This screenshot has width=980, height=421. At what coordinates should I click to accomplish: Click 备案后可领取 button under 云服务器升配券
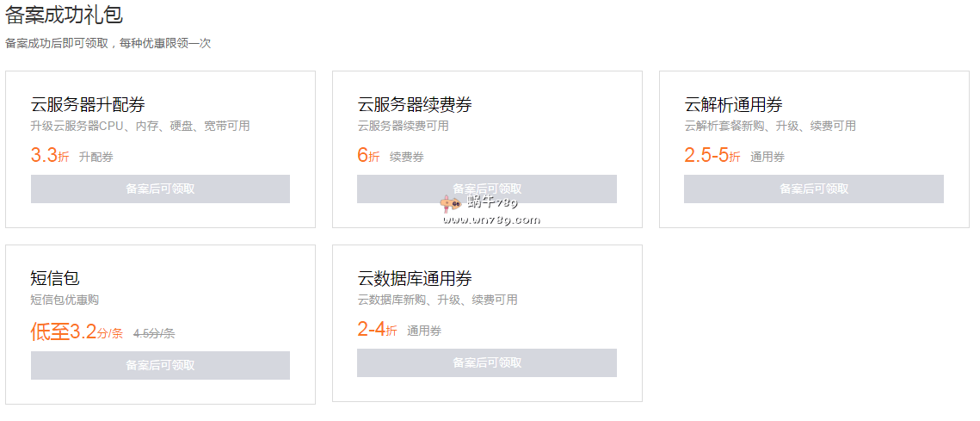(x=160, y=189)
